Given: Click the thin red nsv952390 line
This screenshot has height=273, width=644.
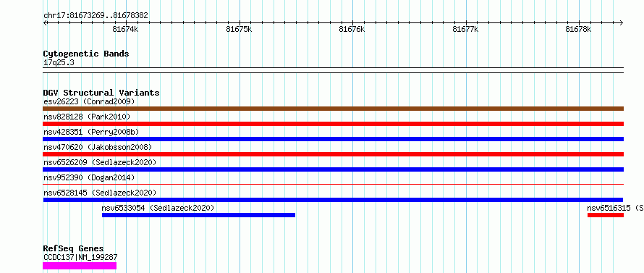Looking at the screenshot, I should (333, 185).
